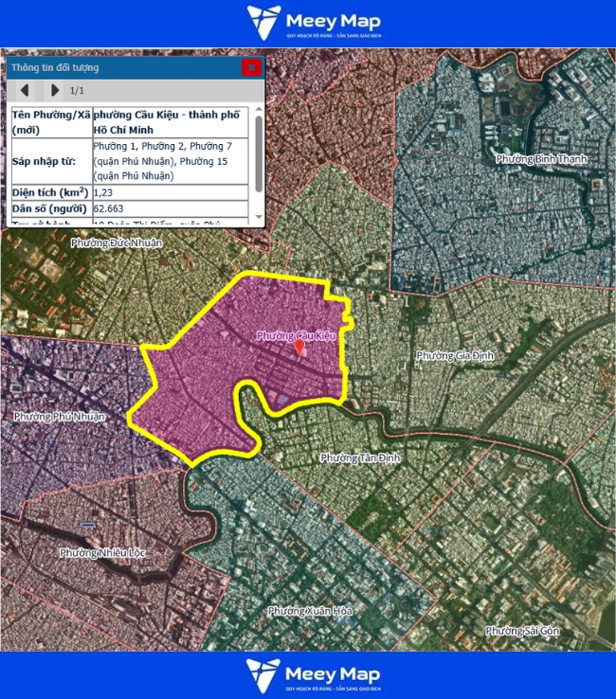Viewport: 616px width, 699px height.
Task: Select the Phường Đức Nhuận area
Action: 117,242
